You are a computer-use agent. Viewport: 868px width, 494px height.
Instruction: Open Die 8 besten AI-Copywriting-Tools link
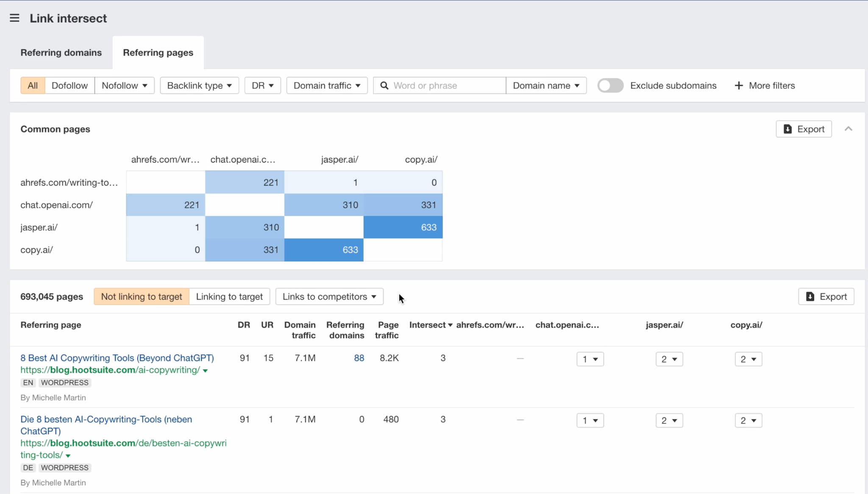(106, 425)
